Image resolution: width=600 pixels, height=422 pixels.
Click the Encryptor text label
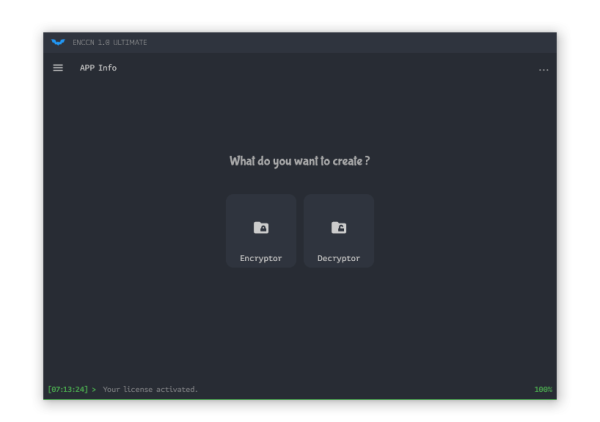click(x=261, y=258)
